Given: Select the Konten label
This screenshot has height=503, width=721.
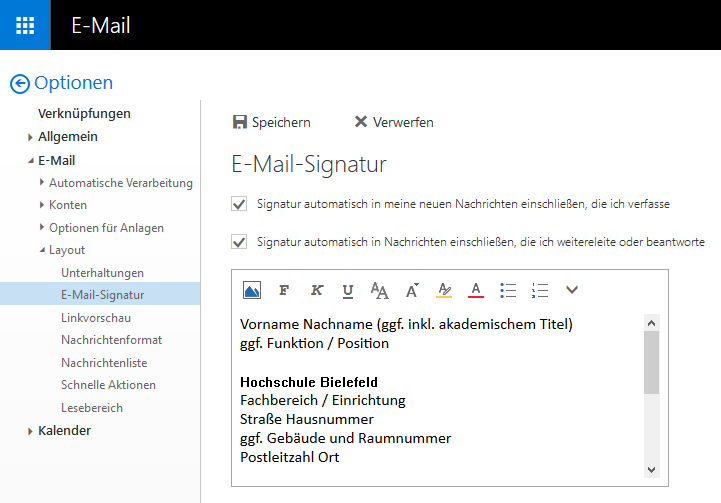Looking at the screenshot, I should click(68, 205).
